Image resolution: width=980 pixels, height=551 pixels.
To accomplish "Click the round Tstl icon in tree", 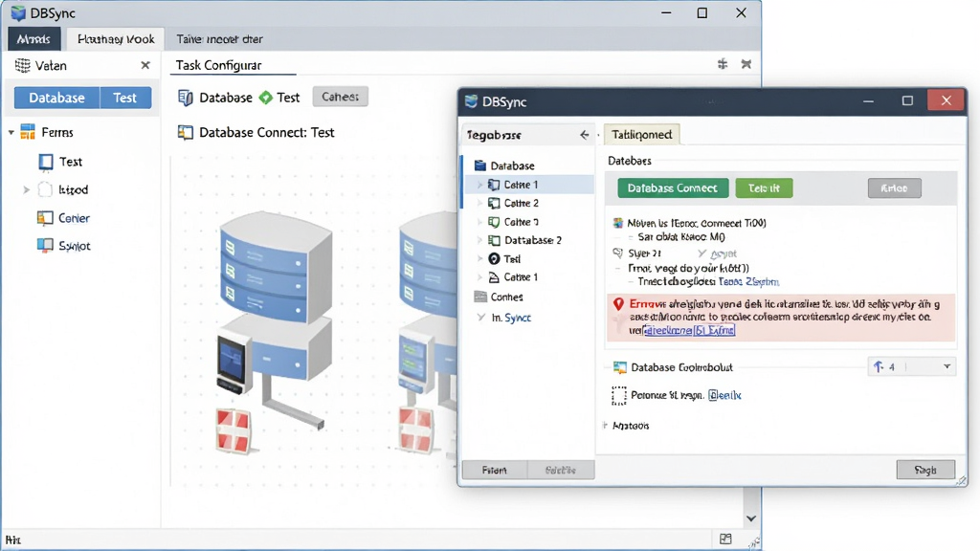I will click(494, 258).
